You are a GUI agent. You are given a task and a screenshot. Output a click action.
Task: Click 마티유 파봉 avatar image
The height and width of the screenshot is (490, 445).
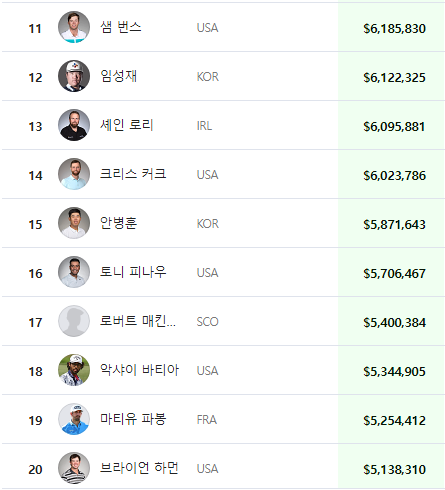coord(74,419)
